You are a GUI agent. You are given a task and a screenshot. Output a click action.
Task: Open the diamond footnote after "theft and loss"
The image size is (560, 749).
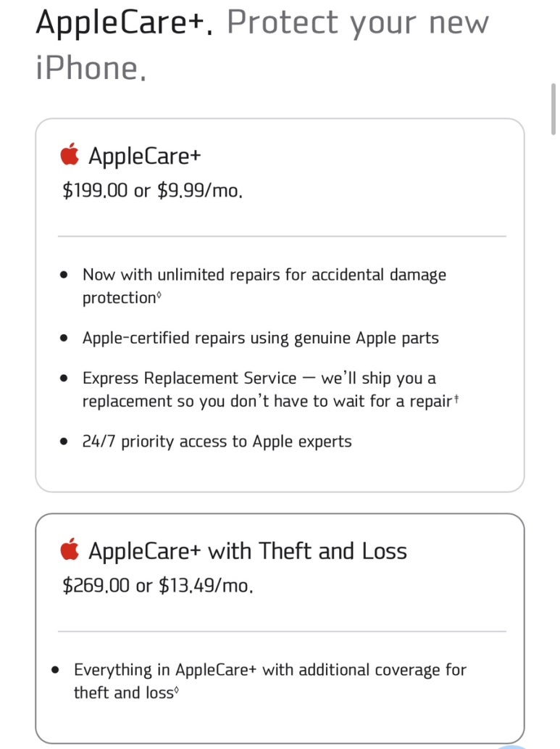(176, 690)
